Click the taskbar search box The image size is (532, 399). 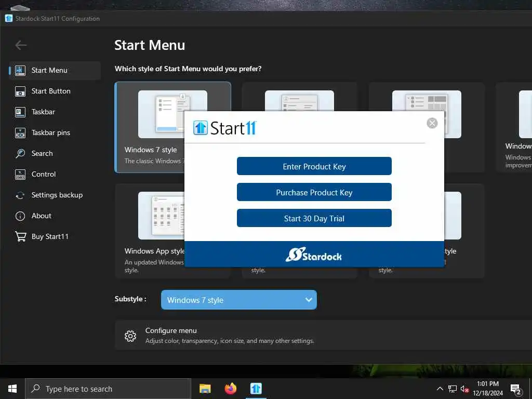(108, 389)
